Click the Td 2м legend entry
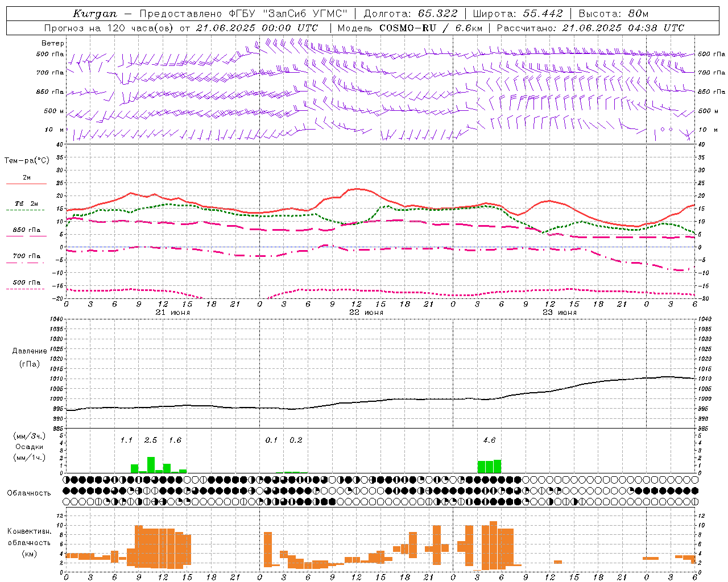The height and width of the screenshot is (582, 728). (26, 203)
